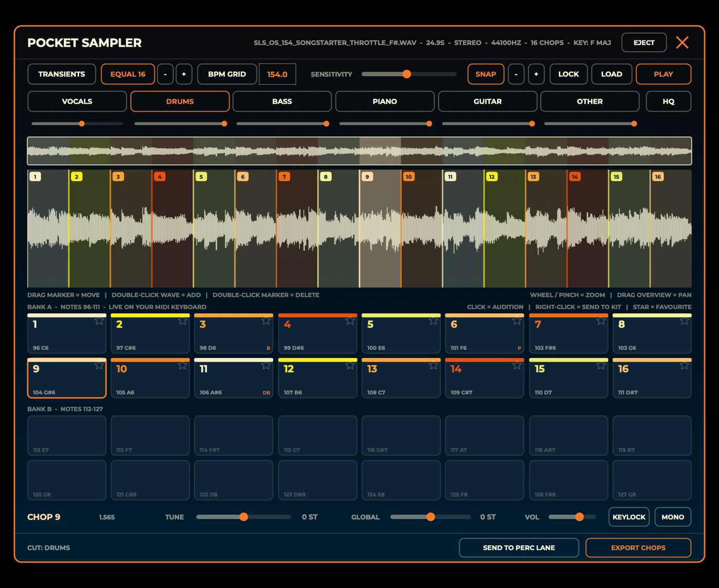Viewport: 719px width, 588px height.
Task: Adjust the BASS stem level slider
Action: click(x=282, y=124)
